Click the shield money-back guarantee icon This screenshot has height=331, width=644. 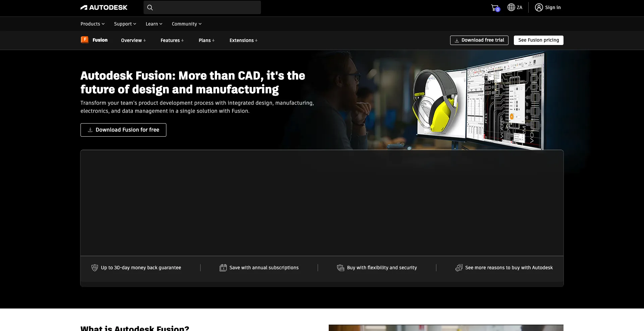[95, 268]
